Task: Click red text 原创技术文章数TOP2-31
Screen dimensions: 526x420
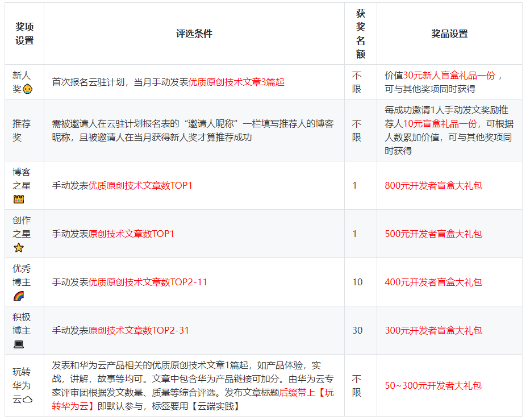Action: [139, 330]
